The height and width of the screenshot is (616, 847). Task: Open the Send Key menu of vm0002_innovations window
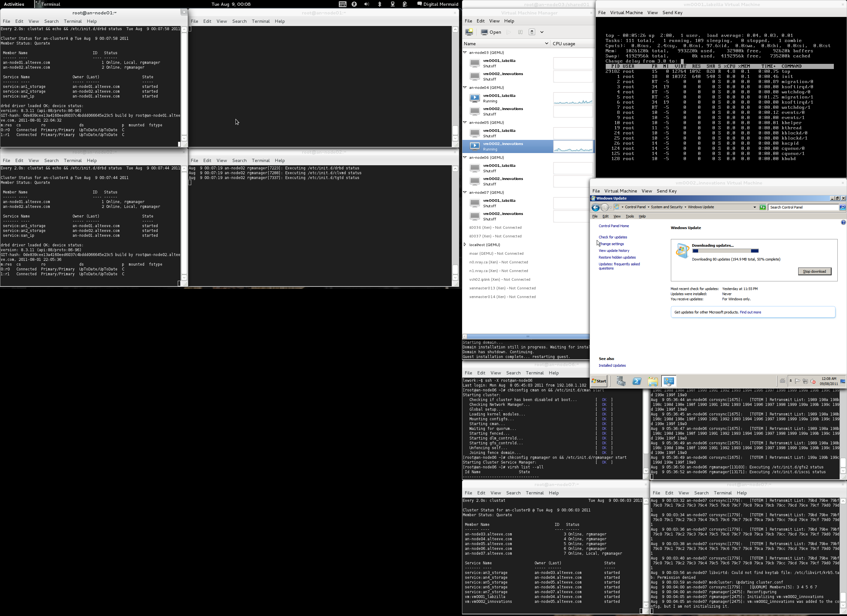[667, 191]
